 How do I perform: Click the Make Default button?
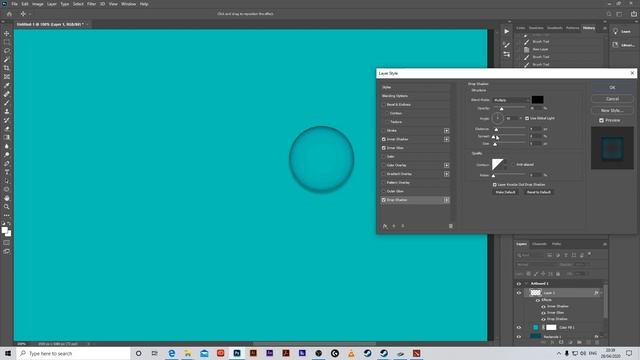[505, 192]
